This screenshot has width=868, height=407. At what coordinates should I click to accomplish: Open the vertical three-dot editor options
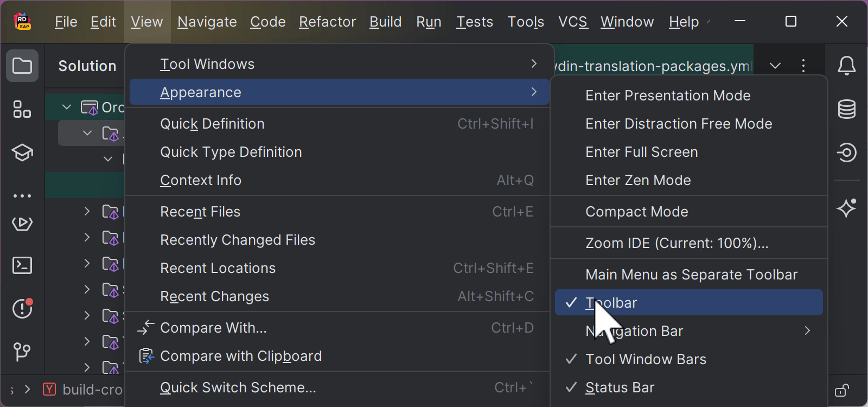803,66
